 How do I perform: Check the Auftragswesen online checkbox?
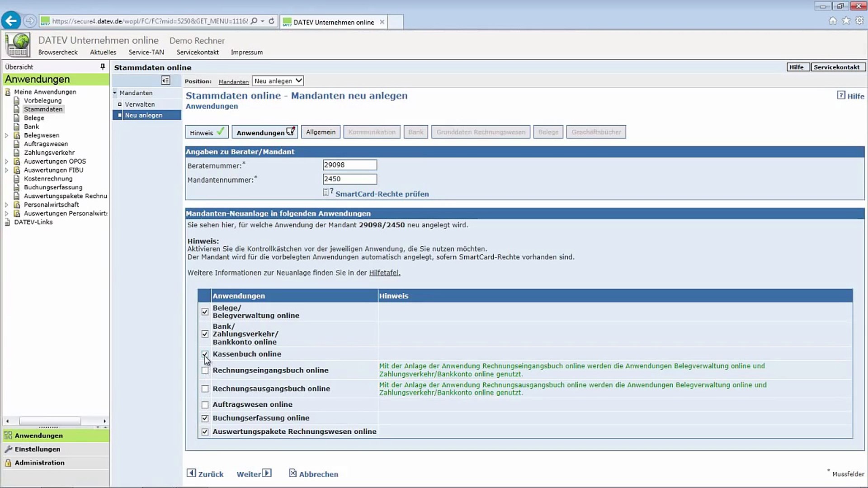[205, 405]
